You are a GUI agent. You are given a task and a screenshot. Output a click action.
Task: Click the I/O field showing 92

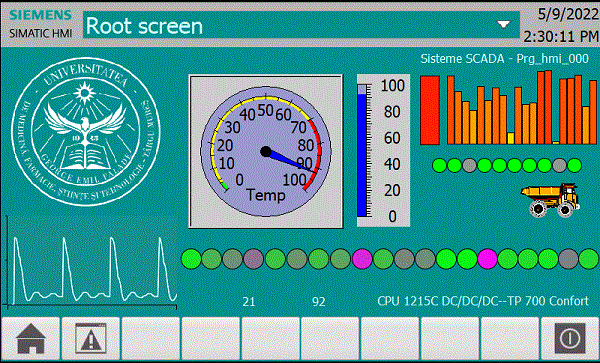pyautogui.click(x=319, y=302)
